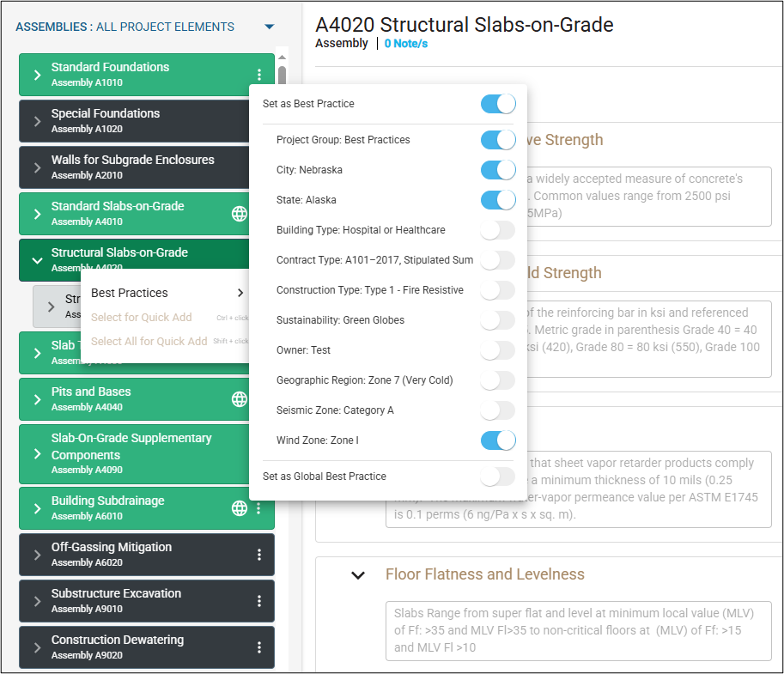Select Walls for Subgrade Enclosures assembly
Viewport: 784px width, 674px height.
click(x=132, y=167)
